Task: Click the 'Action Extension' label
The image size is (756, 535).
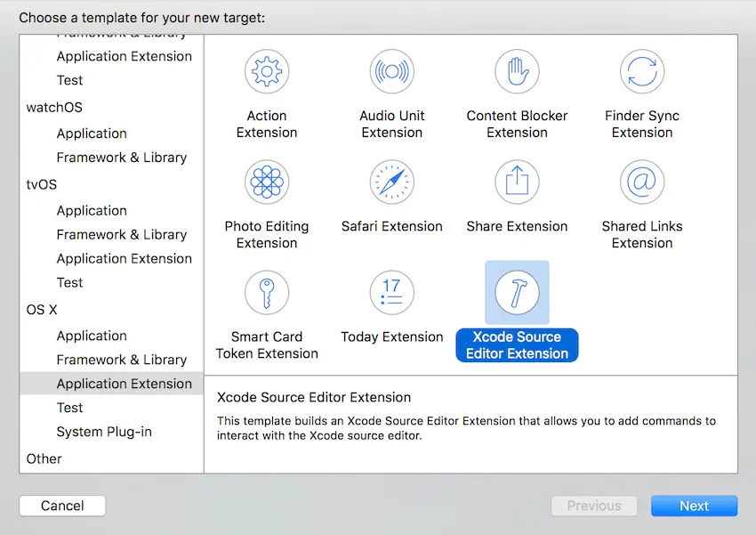Action: tap(267, 124)
